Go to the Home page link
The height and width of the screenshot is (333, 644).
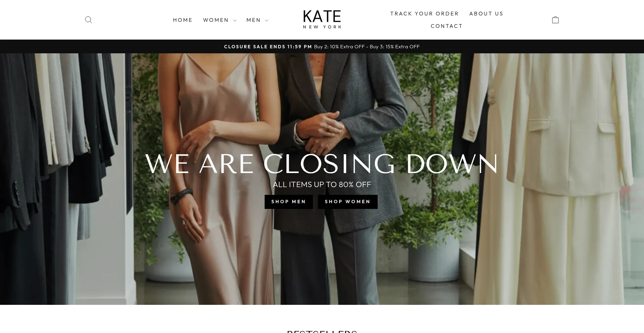[183, 20]
